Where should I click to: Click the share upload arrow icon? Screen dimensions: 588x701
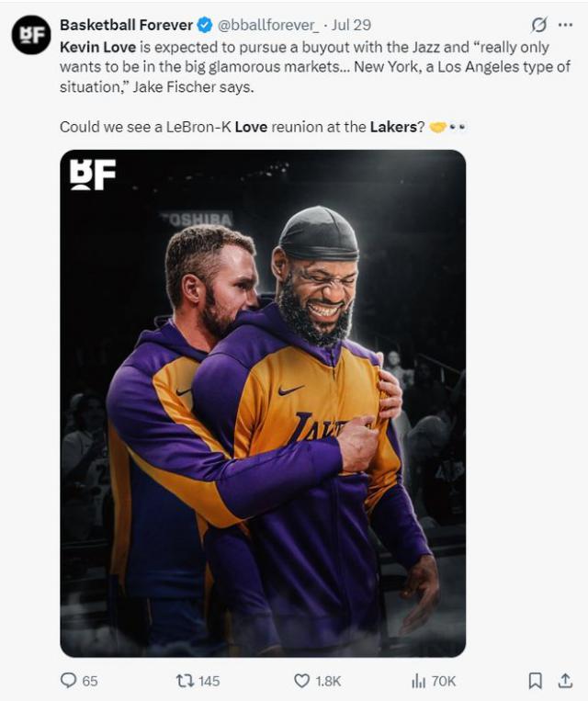point(565,681)
